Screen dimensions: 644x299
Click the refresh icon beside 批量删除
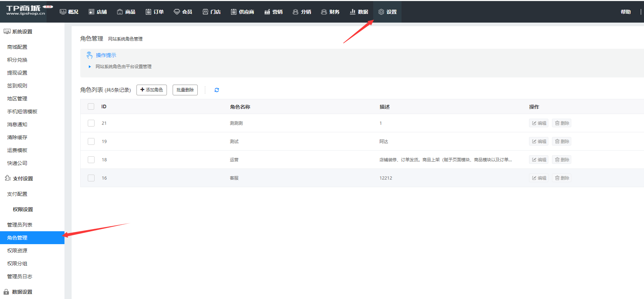pyautogui.click(x=217, y=90)
